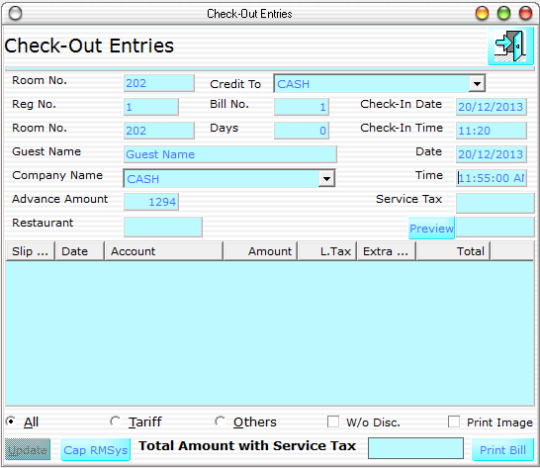The width and height of the screenshot is (540, 468).
Task: Click the Total column header
Action: (453, 251)
